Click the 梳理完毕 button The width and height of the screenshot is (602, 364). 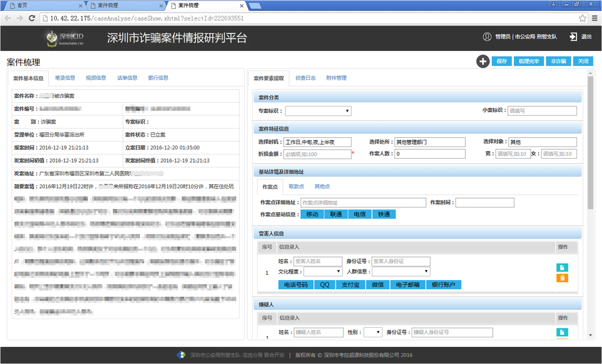tap(529, 61)
